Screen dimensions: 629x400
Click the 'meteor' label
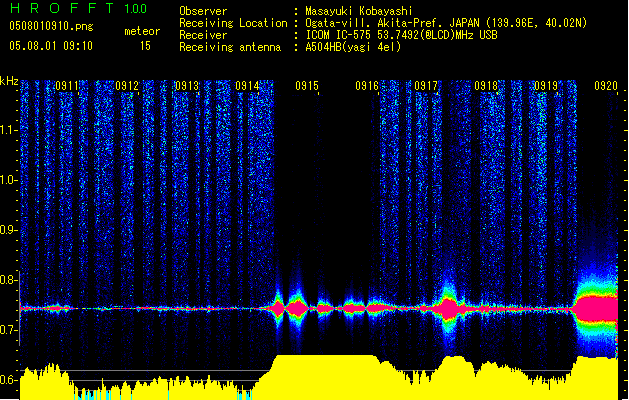(142, 31)
